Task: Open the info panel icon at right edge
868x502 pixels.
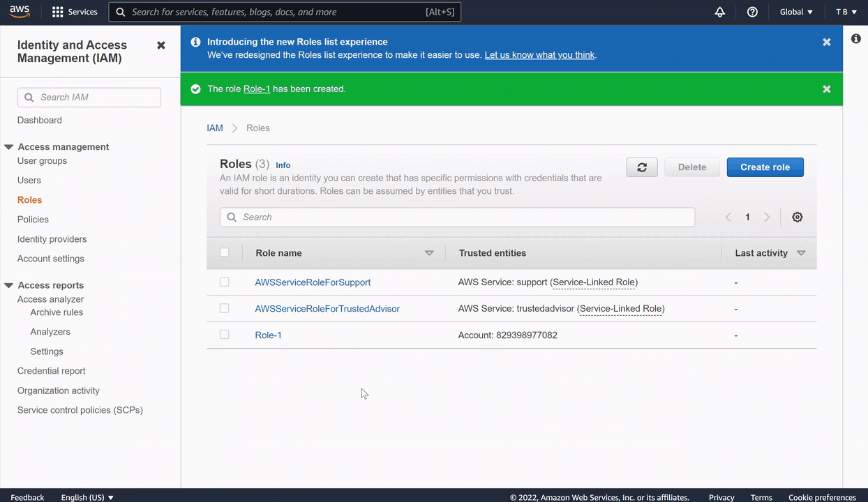Action: click(x=856, y=39)
